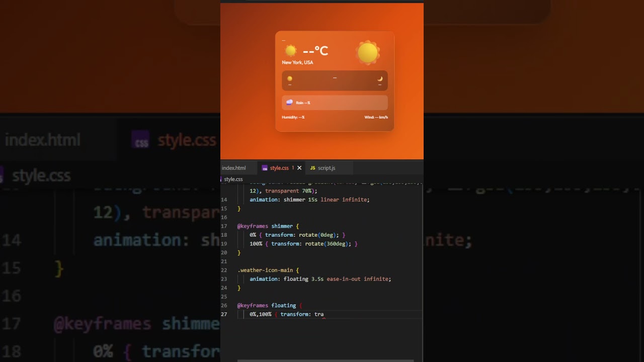Click line number 22 in the gutter
The image size is (644, 362).
tap(224, 270)
